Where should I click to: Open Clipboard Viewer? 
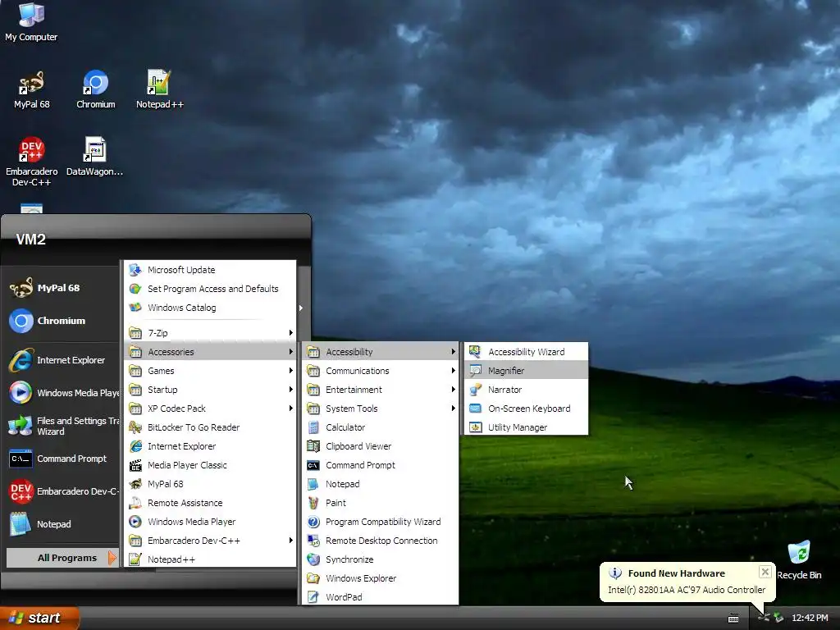tap(381, 446)
